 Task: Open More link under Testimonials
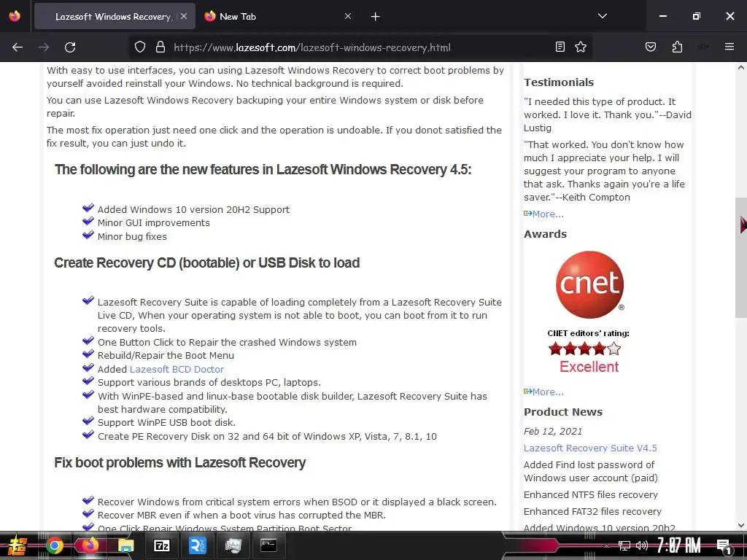547,214
